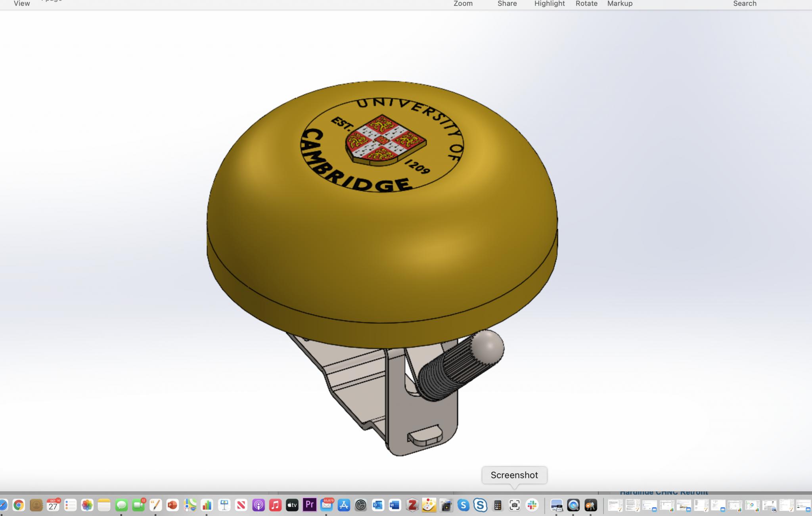Click the rightmost minimized window thumbnail in Dock
The width and height of the screenshot is (812, 516).
[x=804, y=506]
